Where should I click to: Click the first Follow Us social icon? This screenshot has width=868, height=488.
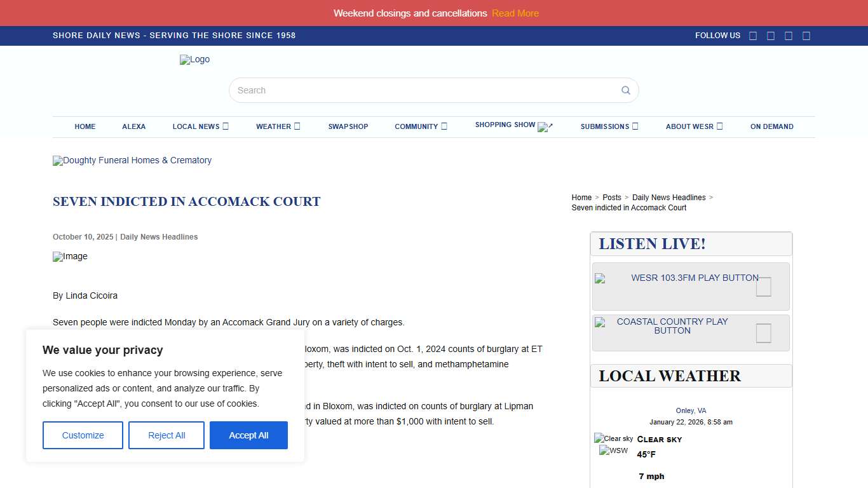click(753, 36)
